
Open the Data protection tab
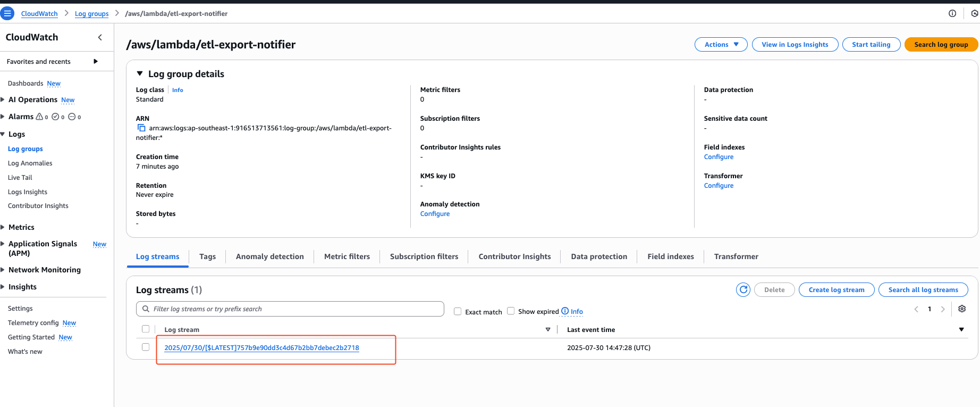point(599,256)
